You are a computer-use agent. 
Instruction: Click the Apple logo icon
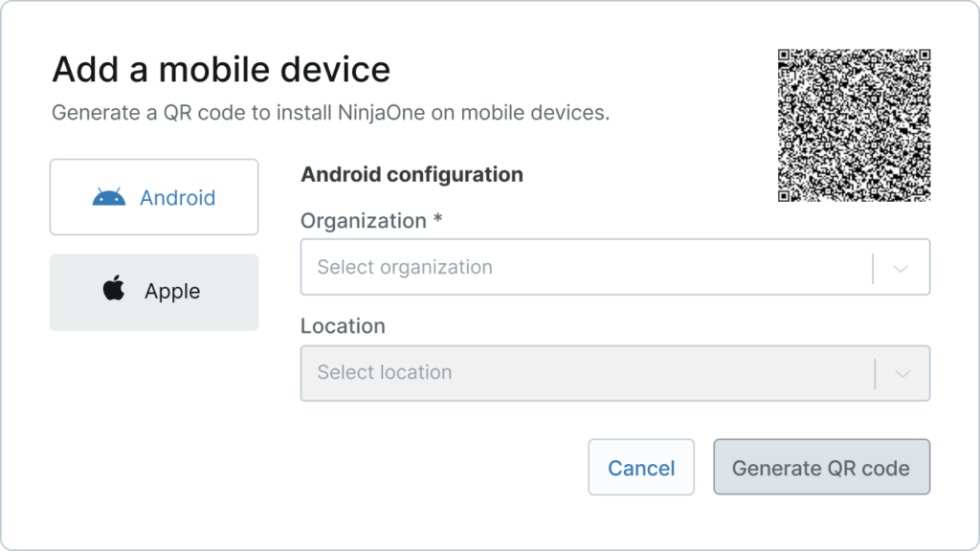(113, 291)
